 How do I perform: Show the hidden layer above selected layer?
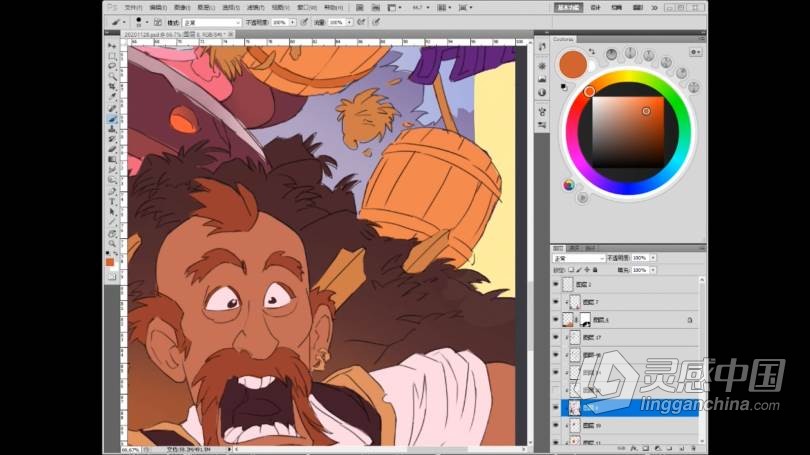click(556, 390)
